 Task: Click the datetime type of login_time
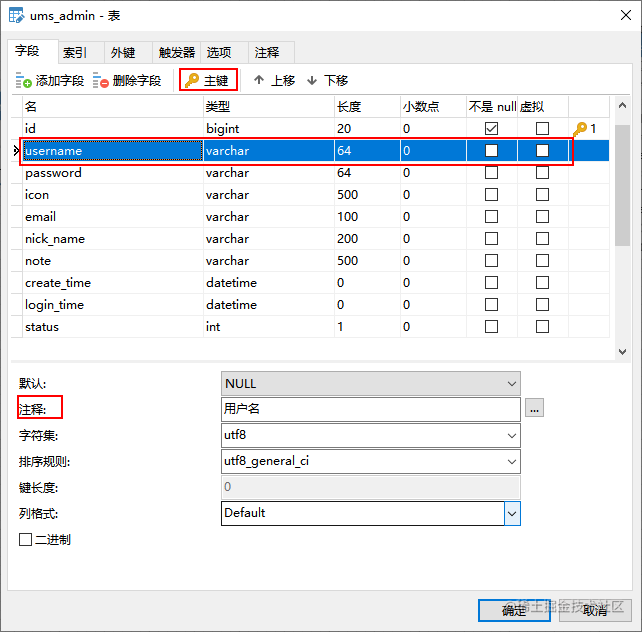click(269, 305)
